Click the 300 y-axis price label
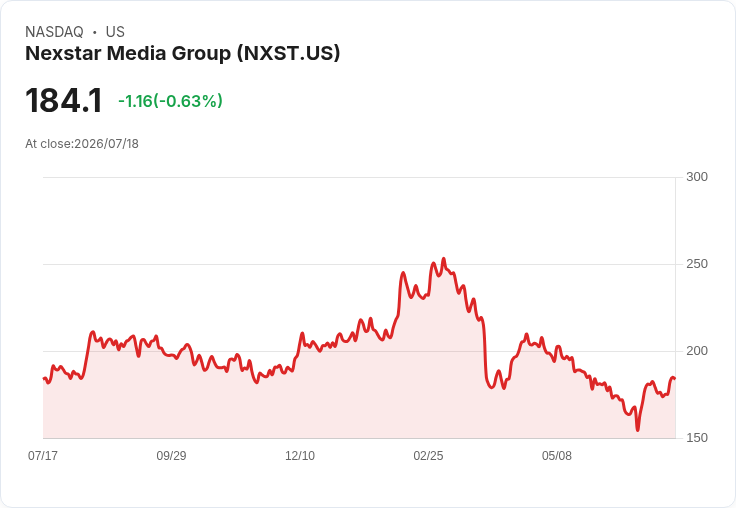This screenshot has height=508, width=736. (697, 177)
